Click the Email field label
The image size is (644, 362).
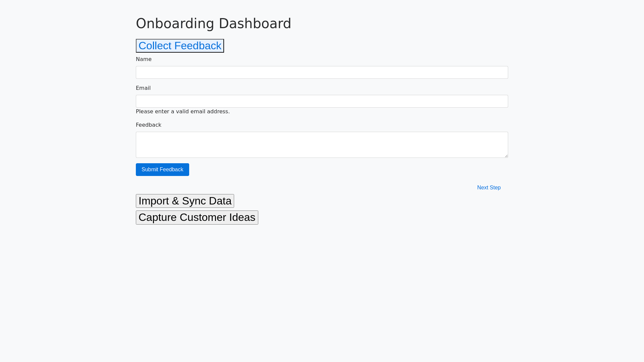(x=143, y=88)
